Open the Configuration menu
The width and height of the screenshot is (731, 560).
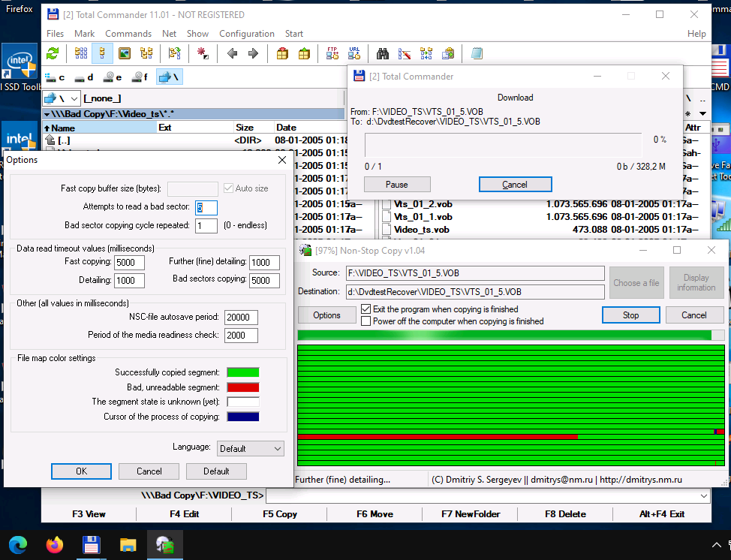point(246,34)
